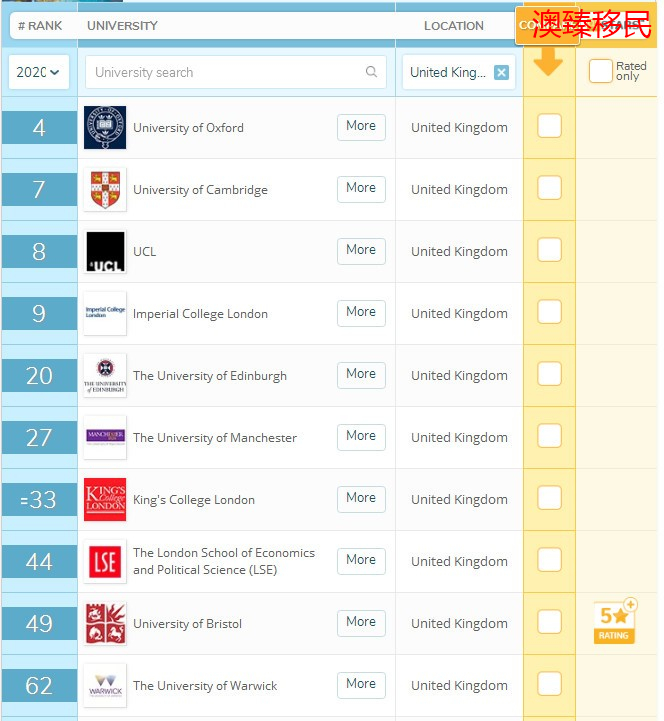Open the UCL name link
The height and width of the screenshot is (721, 664).
coord(145,252)
